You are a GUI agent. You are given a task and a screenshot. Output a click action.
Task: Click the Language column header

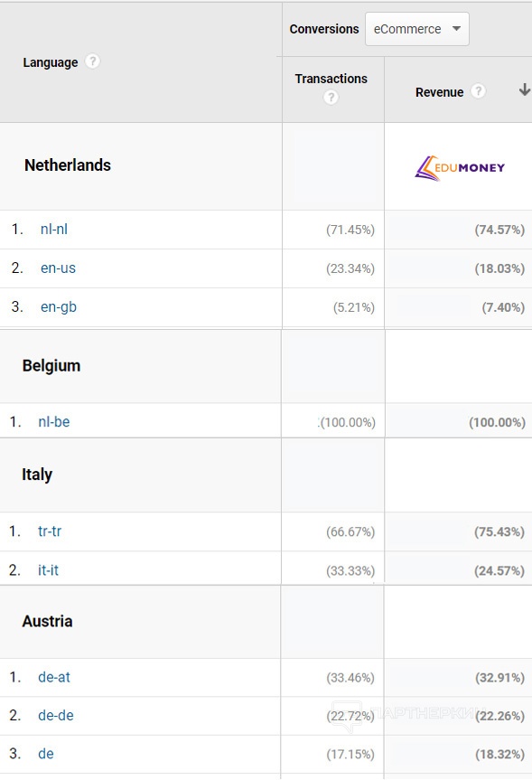51,62
